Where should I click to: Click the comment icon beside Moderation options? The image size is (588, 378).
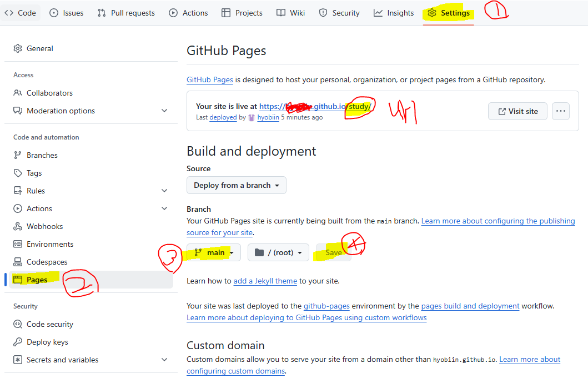click(18, 111)
